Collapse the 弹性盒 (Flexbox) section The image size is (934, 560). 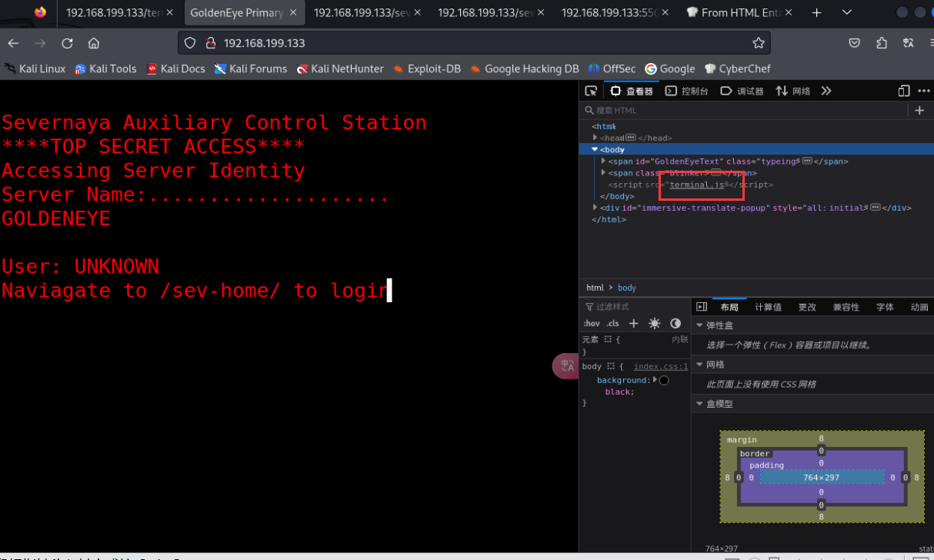pos(699,326)
